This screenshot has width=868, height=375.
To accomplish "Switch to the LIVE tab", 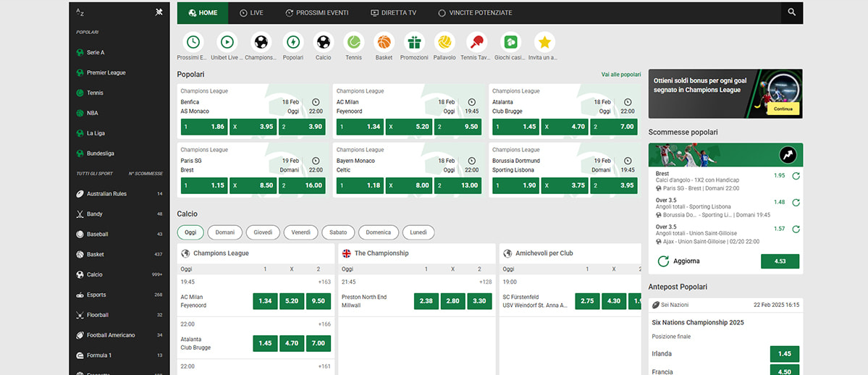I will point(251,13).
